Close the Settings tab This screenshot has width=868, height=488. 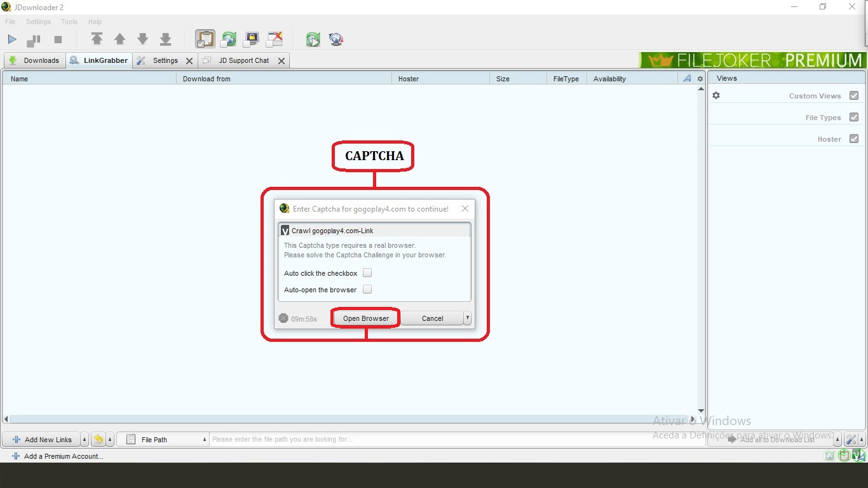coord(189,61)
